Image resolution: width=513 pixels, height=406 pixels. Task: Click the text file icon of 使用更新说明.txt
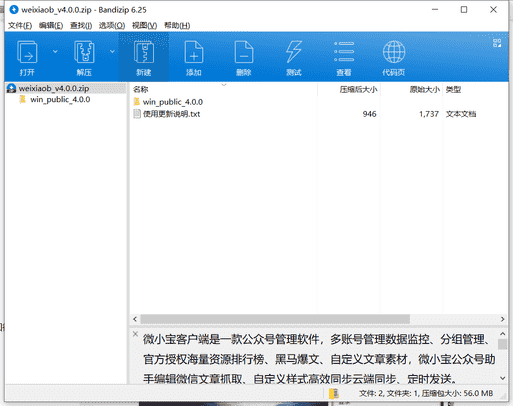pos(137,114)
